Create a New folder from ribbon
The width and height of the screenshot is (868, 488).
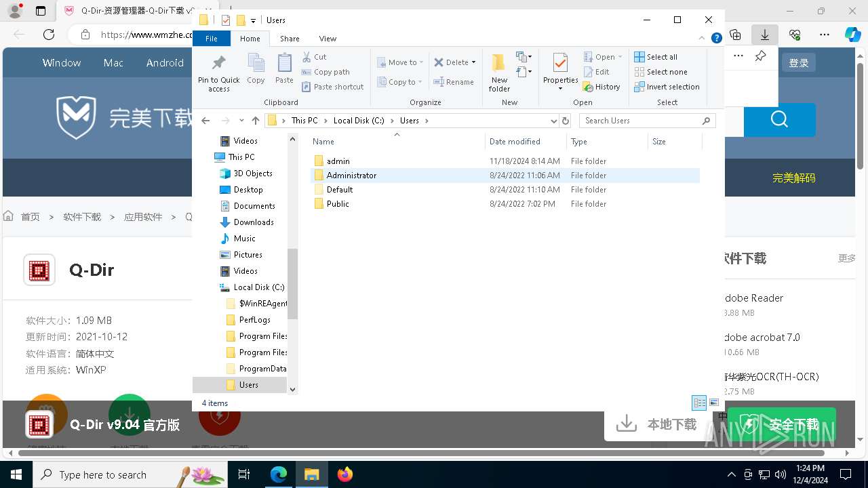(499, 73)
